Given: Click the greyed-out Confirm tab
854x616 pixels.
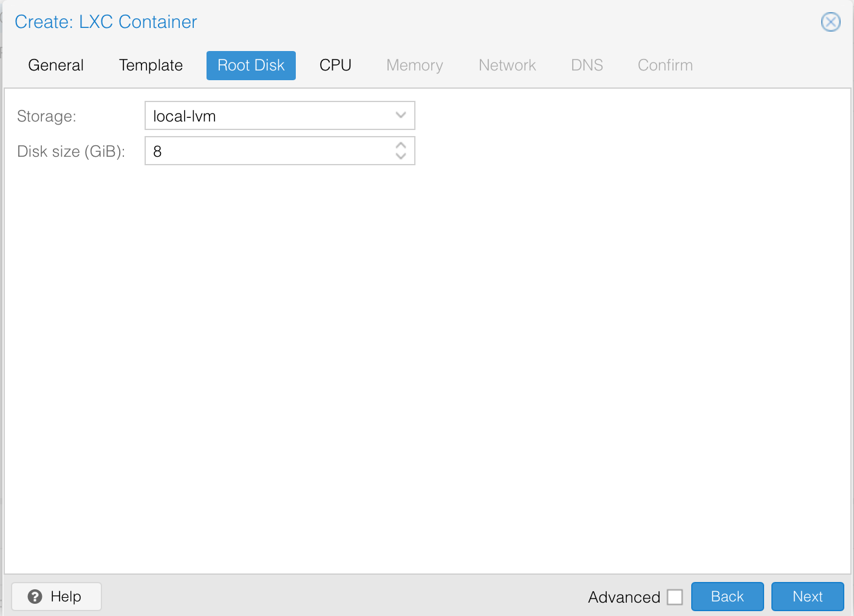Looking at the screenshot, I should pos(665,65).
